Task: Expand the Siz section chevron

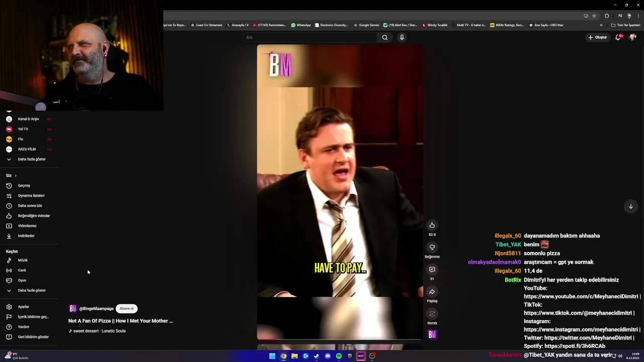Action: click(16, 175)
